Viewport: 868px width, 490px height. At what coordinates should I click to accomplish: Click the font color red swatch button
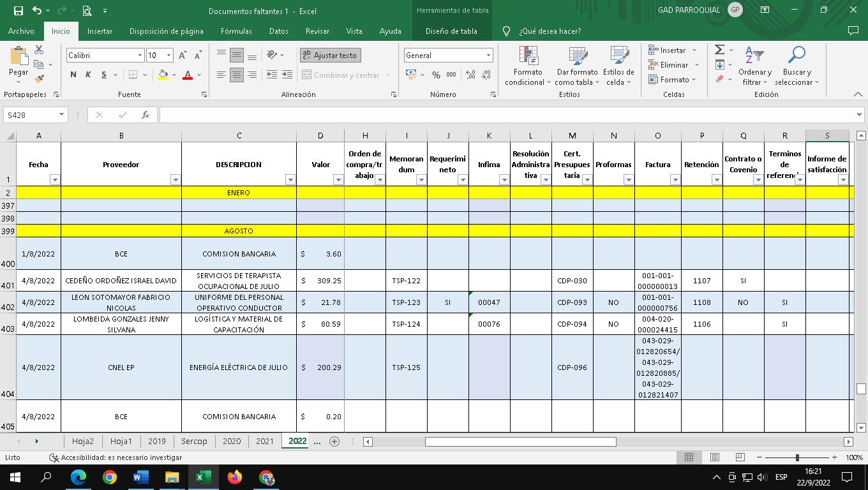pos(188,75)
